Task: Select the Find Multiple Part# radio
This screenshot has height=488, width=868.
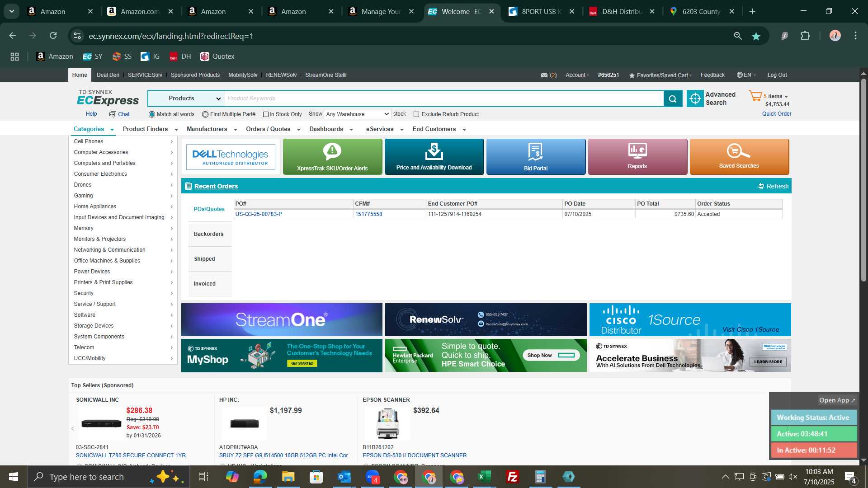Action: 205,114
